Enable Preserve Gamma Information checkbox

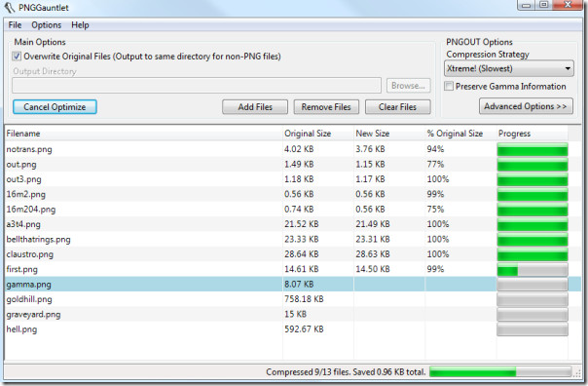tap(449, 86)
